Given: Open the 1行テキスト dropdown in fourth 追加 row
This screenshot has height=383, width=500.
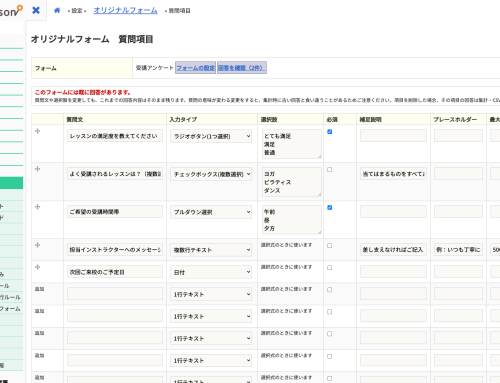Looking at the screenshot, I should (211, 360).
